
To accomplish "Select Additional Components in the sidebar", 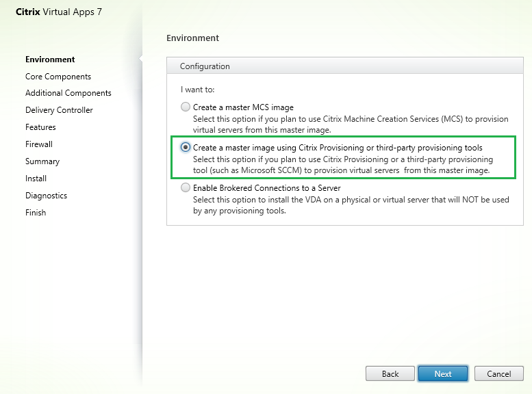I will point(68,93).
